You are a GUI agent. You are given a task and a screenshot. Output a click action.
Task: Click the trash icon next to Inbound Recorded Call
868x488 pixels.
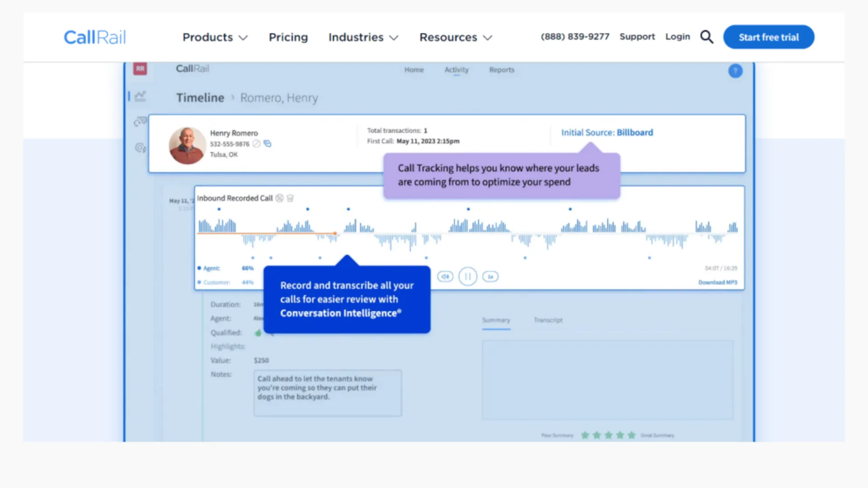pyautogui.click(x=290, y=198)
